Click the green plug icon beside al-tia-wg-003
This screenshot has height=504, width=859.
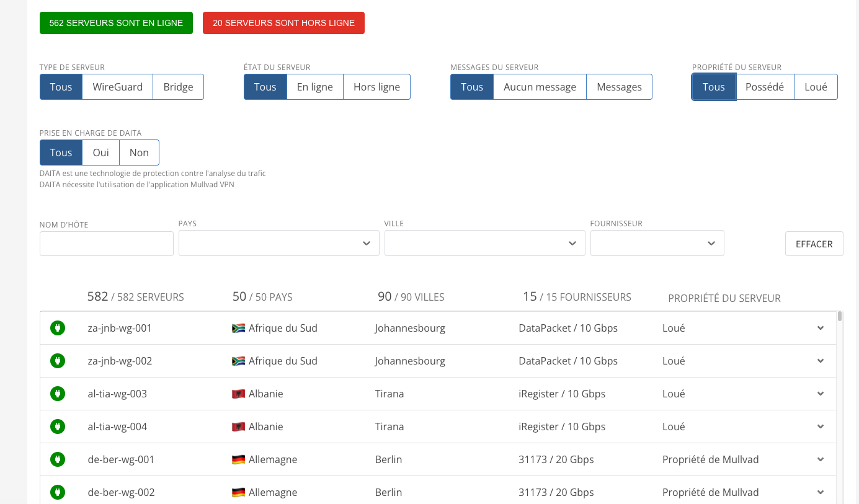pos(58,394)
